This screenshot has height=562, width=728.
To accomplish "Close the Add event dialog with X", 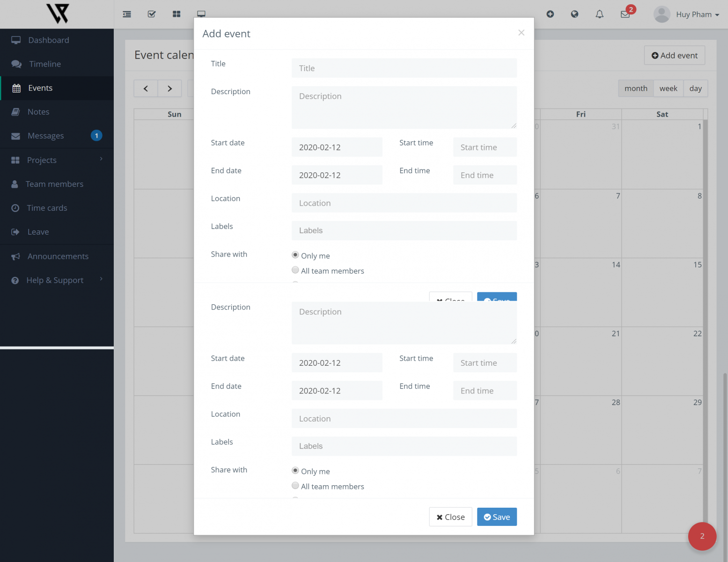I will [x=521, y=33].
